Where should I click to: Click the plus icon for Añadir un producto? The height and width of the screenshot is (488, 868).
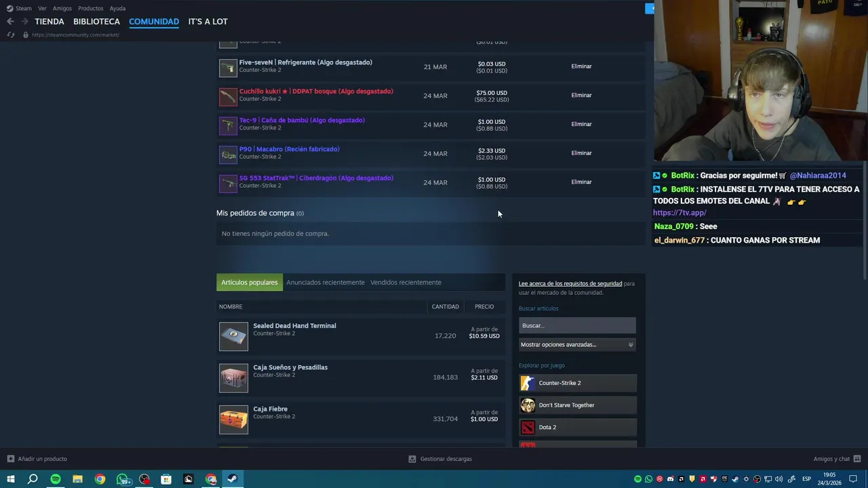[x=10, y=459]
